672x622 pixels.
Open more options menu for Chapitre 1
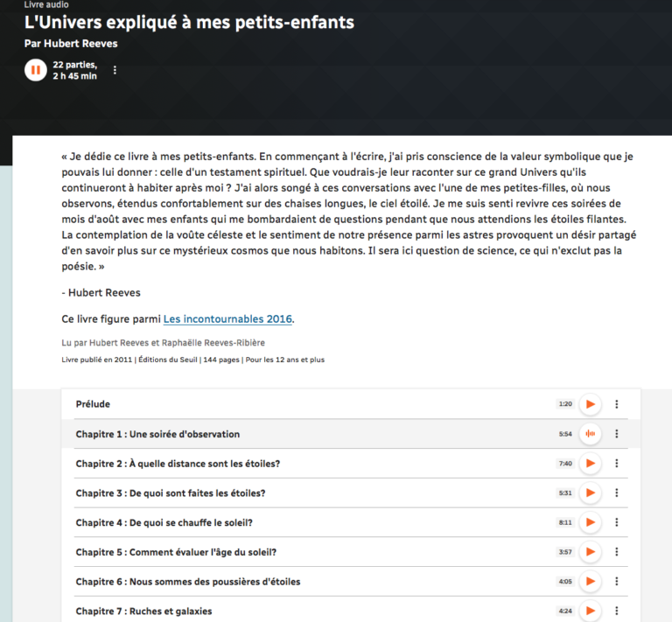617,434
